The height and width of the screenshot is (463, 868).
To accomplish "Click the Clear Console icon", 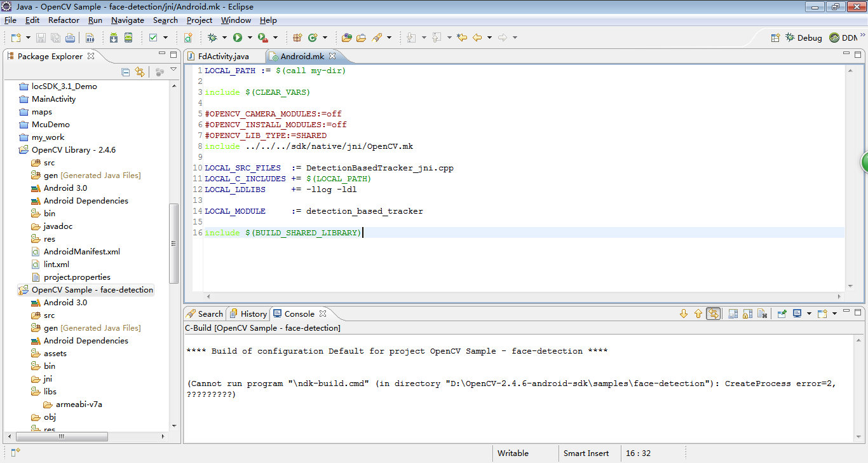I will click(x=763, y=314).
